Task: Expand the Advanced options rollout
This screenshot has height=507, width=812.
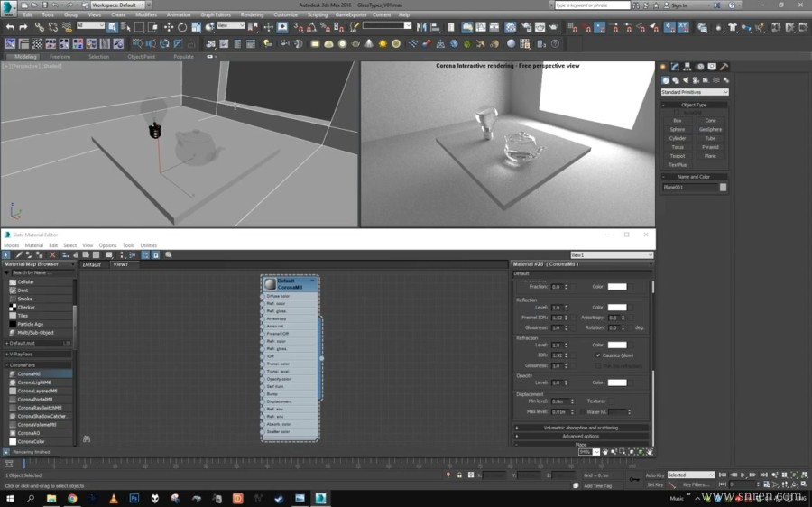Action: pos(581,436)
